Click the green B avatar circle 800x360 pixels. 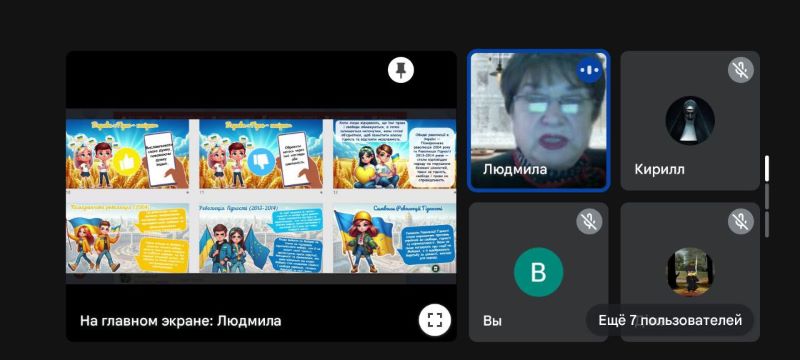pyautogui.click(x=538, y=272)
